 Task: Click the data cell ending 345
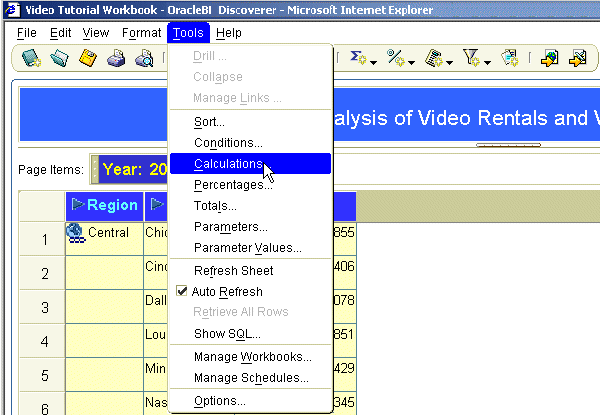tap(344, 403)
